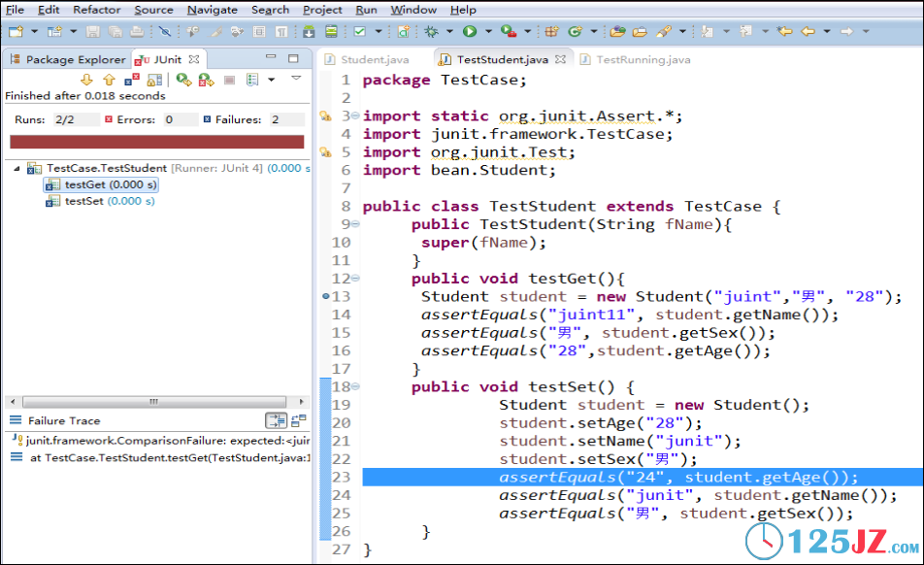Click Previous Failed Test up arrow

pos(109,80)
